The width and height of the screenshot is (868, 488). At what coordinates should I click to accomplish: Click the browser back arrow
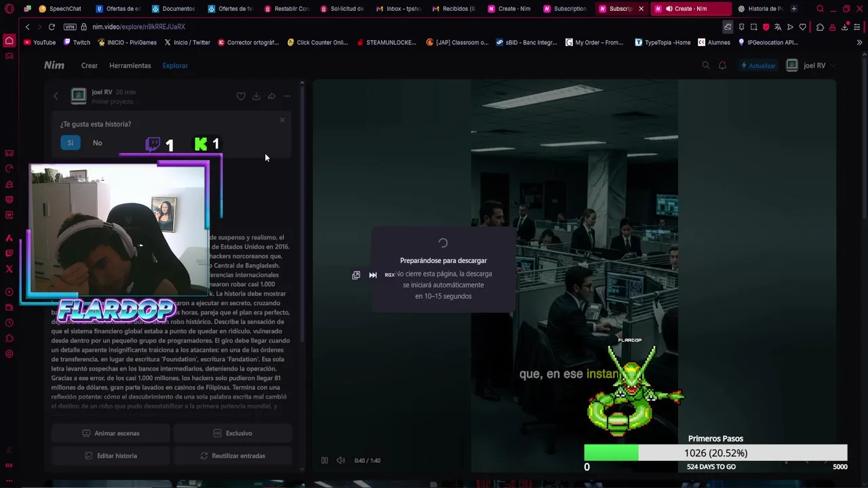27,26
